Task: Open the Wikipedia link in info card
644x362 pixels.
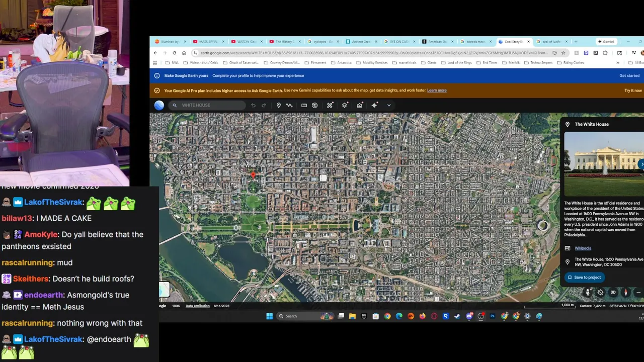Action: pyautogui.click(x=583, y=248)
